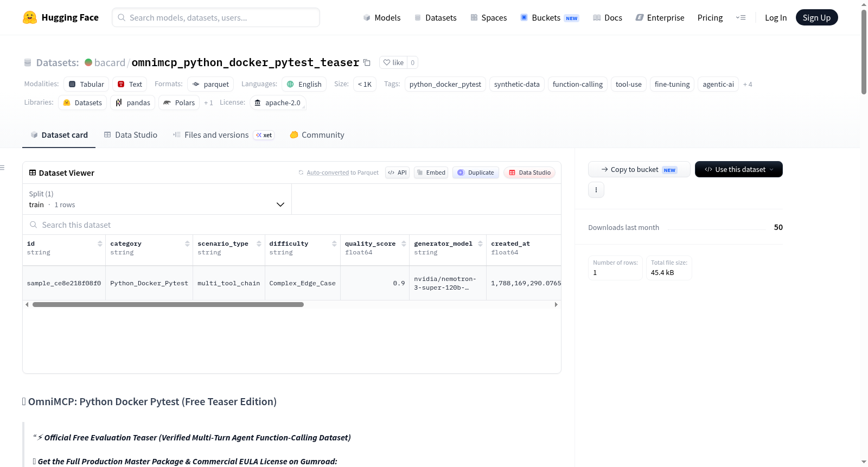The width and height of the screenshot is (868, 467).
Task: Select the apache-2.0 license tag
Action: (278, 103)
